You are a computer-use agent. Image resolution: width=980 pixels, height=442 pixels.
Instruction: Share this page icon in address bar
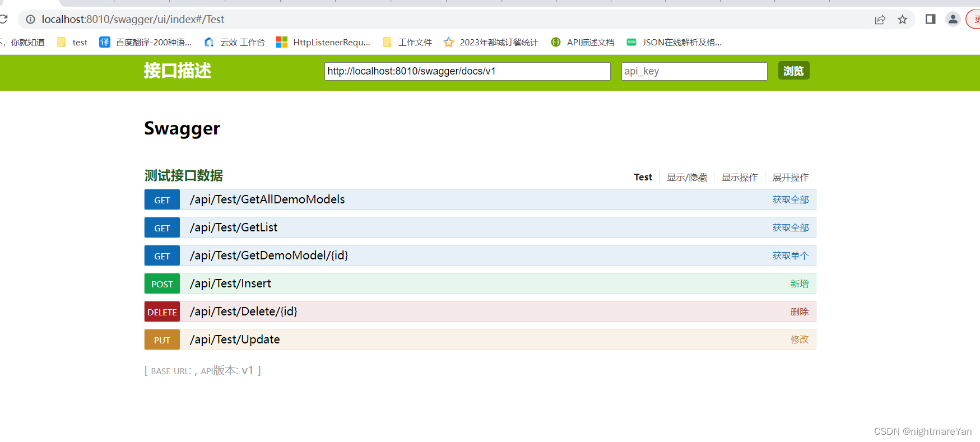(x=880, y=20)
